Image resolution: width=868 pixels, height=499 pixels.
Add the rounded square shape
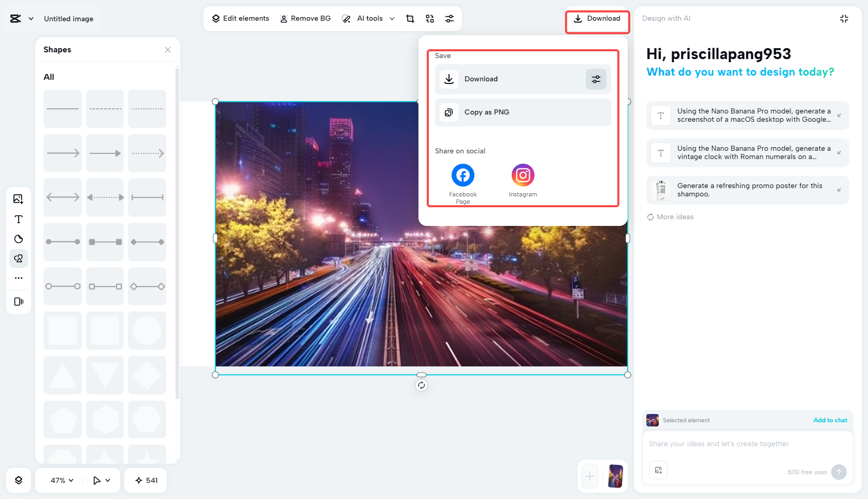pyautogui.click(x=105, y=331)
